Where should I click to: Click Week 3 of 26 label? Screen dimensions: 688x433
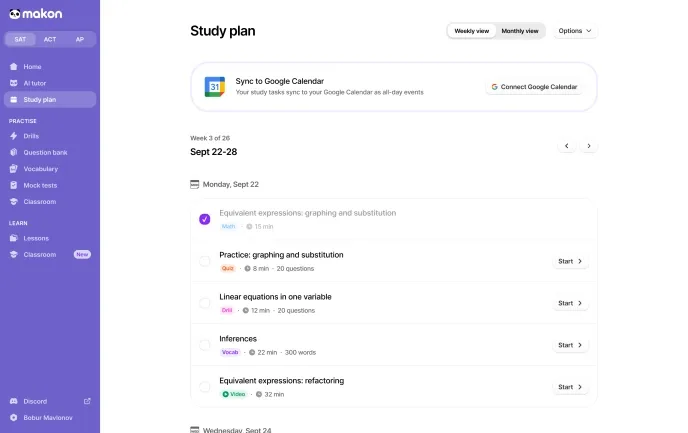(x=210, y=138)
